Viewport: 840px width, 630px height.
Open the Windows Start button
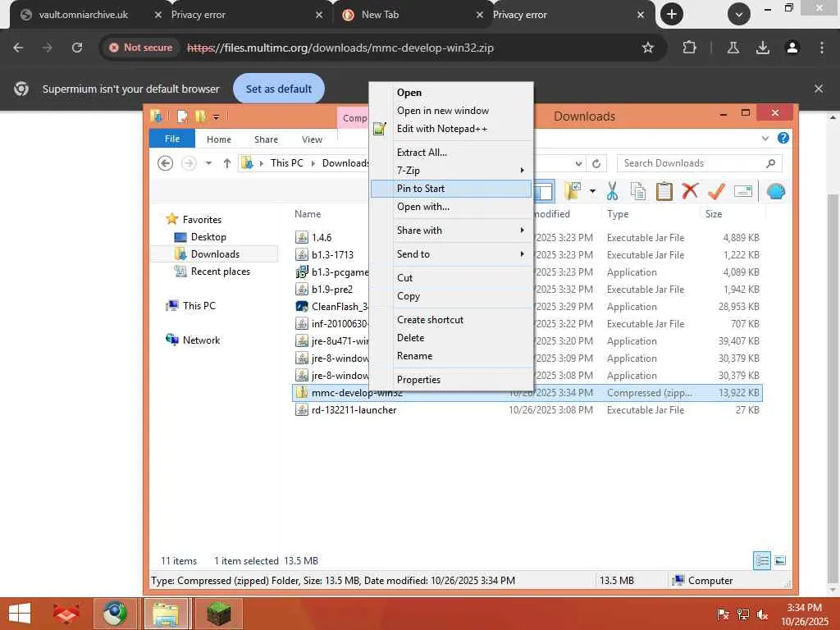[x=20, y=614]
